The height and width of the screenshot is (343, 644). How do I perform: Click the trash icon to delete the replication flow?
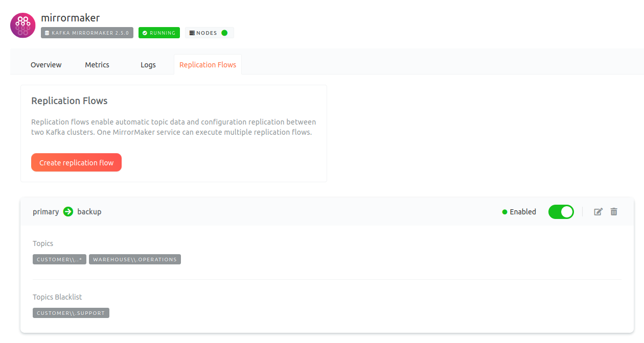(x=614, y=211)
